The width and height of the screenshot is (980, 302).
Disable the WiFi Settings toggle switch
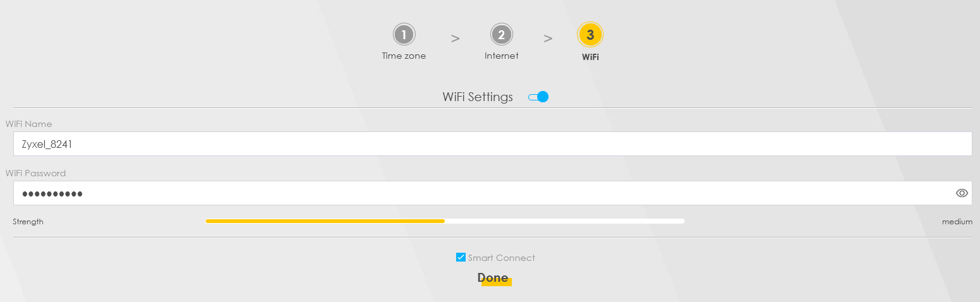tap(538, 97)
